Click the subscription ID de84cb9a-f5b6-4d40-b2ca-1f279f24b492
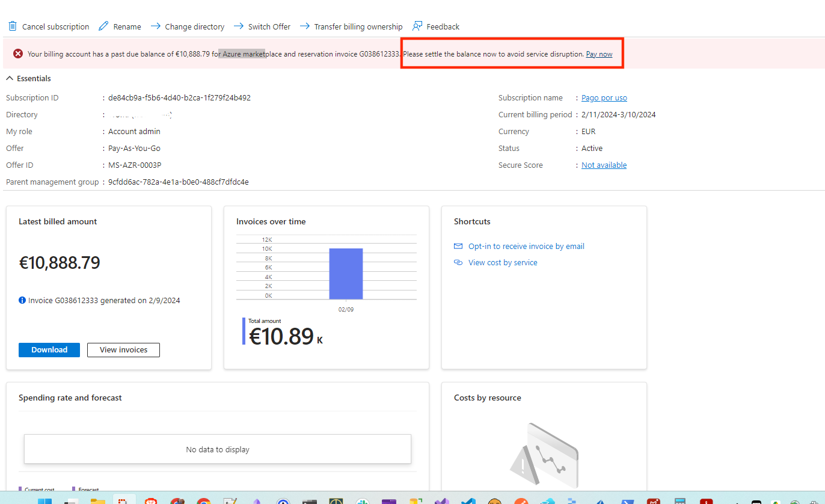 pos(179,97)
